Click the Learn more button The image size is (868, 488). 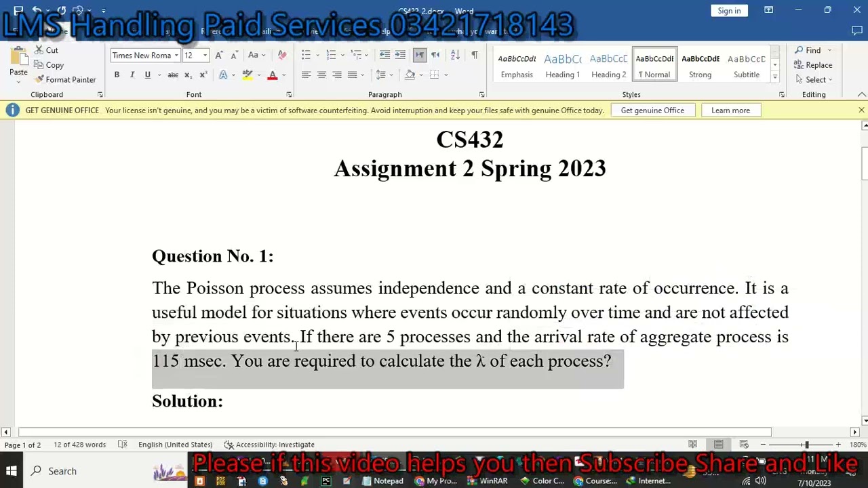pyautogui.click(x=730, y=110)
